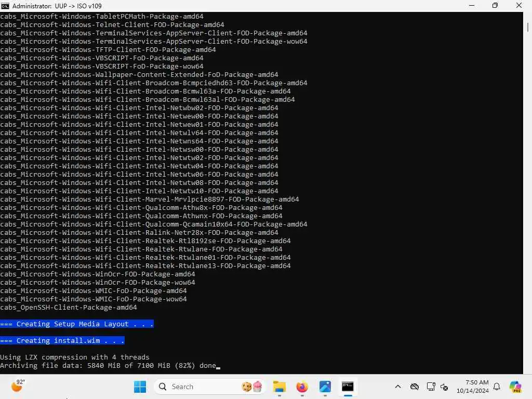Open the Windows Start menu

click(140, 387)
